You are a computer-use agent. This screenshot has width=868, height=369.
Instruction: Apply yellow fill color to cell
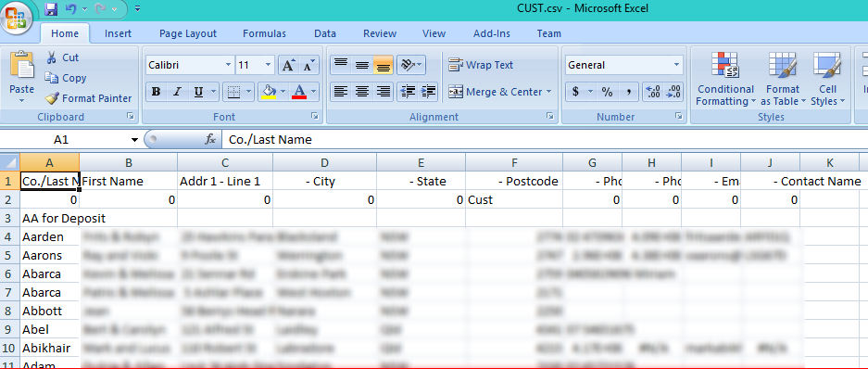269,92
